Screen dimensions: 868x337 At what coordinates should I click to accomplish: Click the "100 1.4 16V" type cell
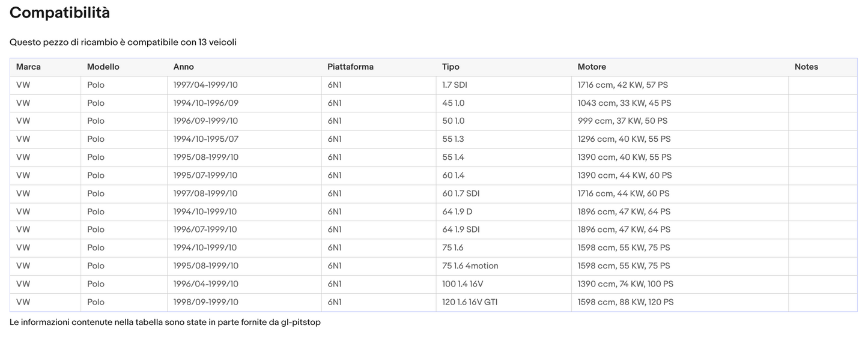[x=463, y=284]
